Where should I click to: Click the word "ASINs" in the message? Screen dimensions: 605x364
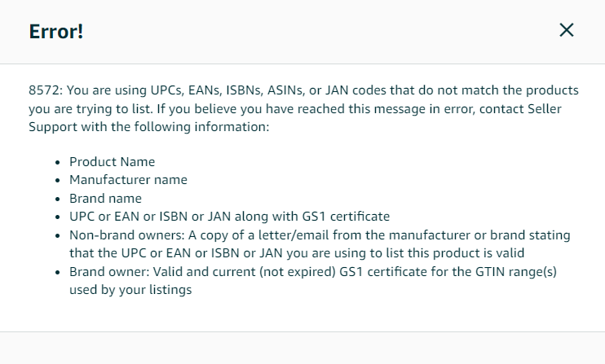[x=285, y=90]
